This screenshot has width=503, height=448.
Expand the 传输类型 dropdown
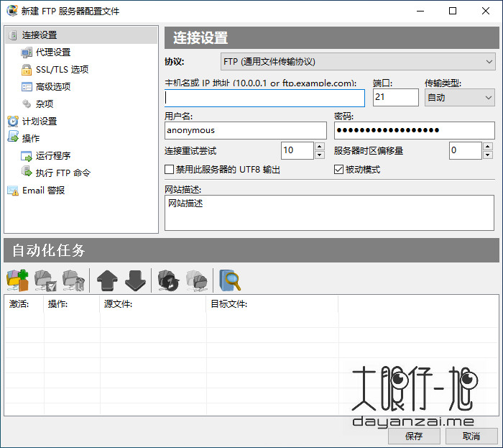pyautogui.click(x=459, y=97)
